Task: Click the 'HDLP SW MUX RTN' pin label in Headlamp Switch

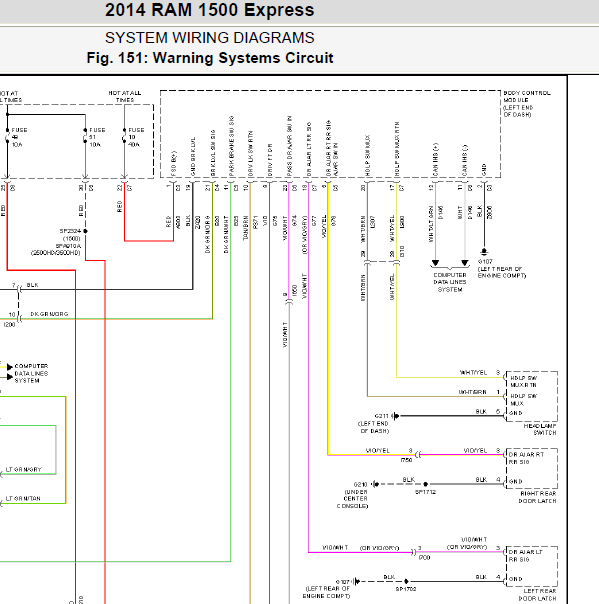Action: pos(523,381)
